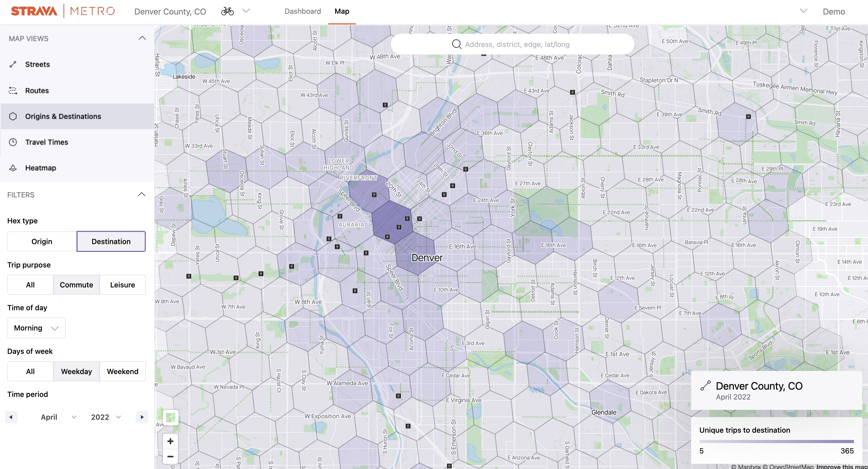This screenshot has width=868, height=469.
Task: Click the Demo account label
Action: coord(834,12)
